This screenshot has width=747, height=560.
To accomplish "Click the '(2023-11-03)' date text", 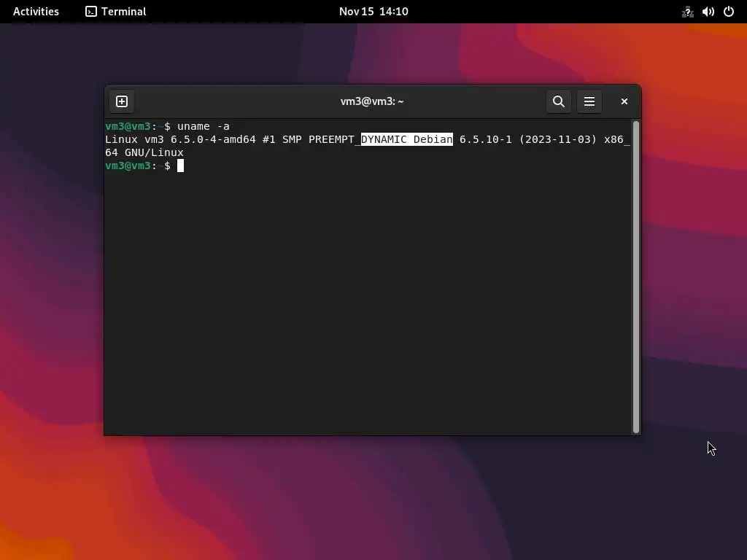I will (558, 139).
